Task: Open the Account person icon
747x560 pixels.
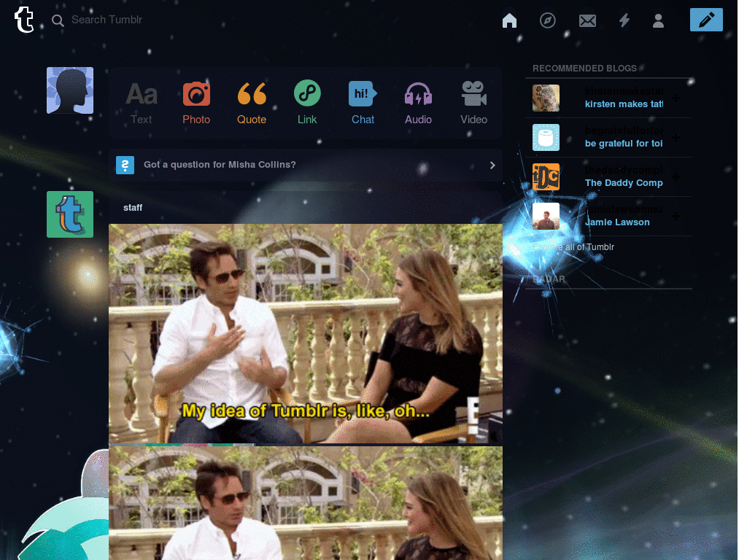Action: (x=659, y=20)
